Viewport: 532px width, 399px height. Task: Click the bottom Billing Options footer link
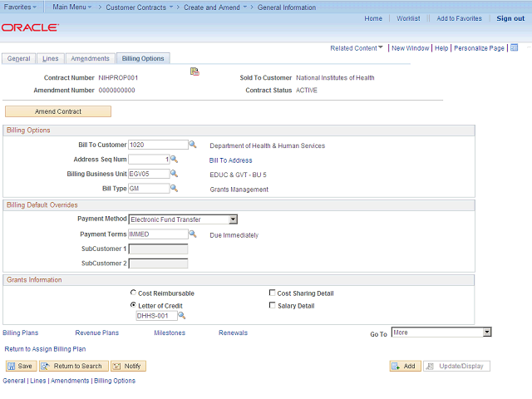coord(115,381)
